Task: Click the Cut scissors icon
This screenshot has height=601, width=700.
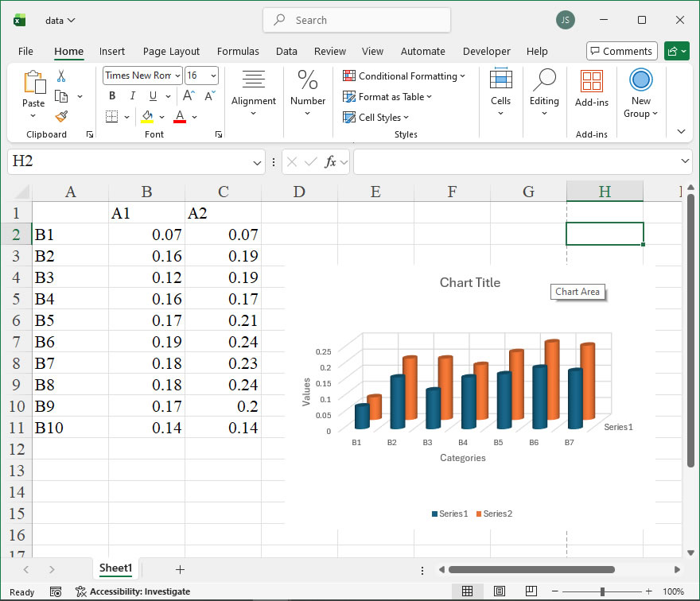Action: tap(61, 76)
